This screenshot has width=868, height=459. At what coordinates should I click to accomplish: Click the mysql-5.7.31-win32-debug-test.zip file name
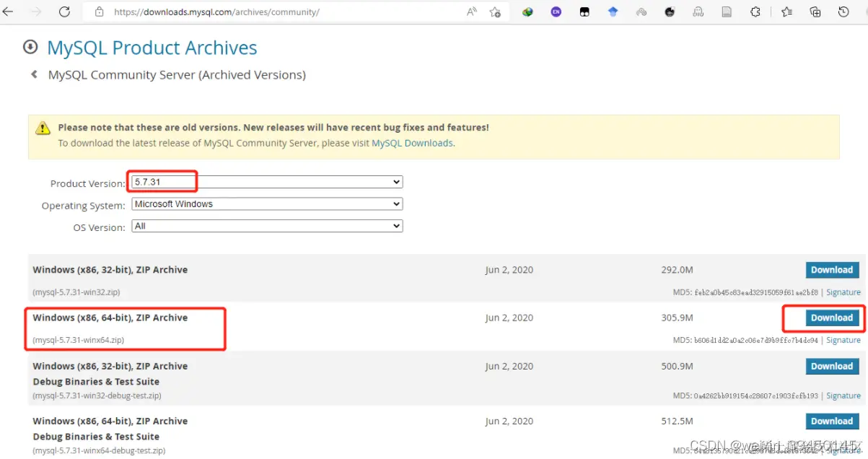97,395
